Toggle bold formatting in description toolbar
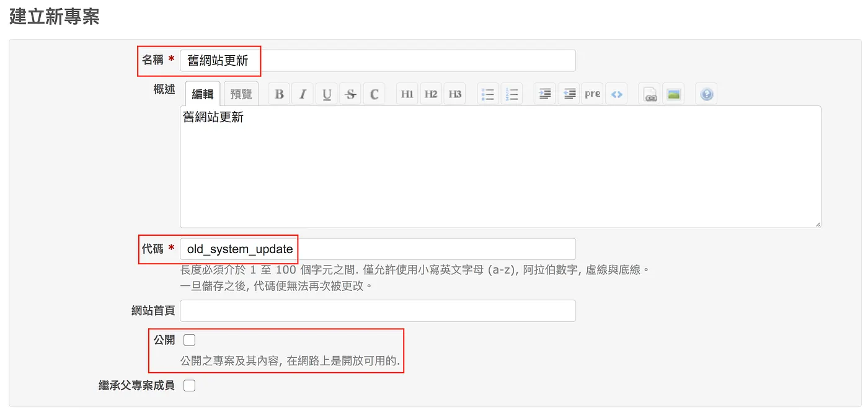 [279, 94]
